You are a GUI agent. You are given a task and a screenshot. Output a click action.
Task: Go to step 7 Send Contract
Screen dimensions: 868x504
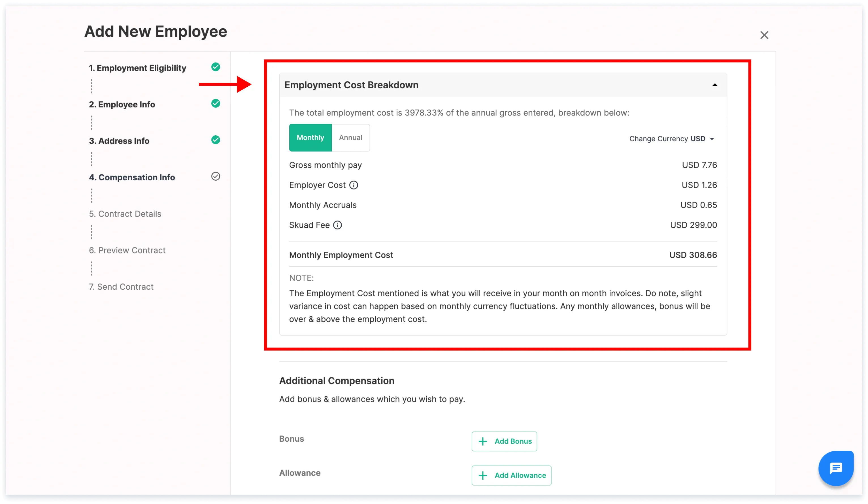click(x=121, y=287)
